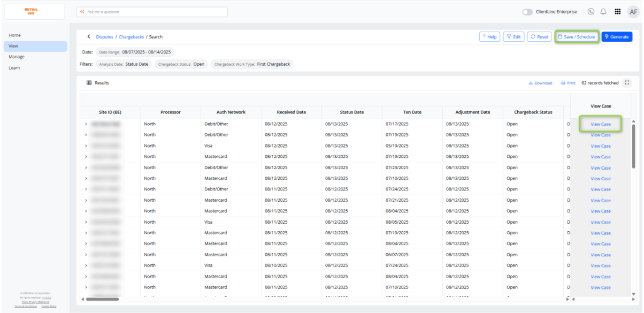Sort by Txn Date column header

pos(412,112)
